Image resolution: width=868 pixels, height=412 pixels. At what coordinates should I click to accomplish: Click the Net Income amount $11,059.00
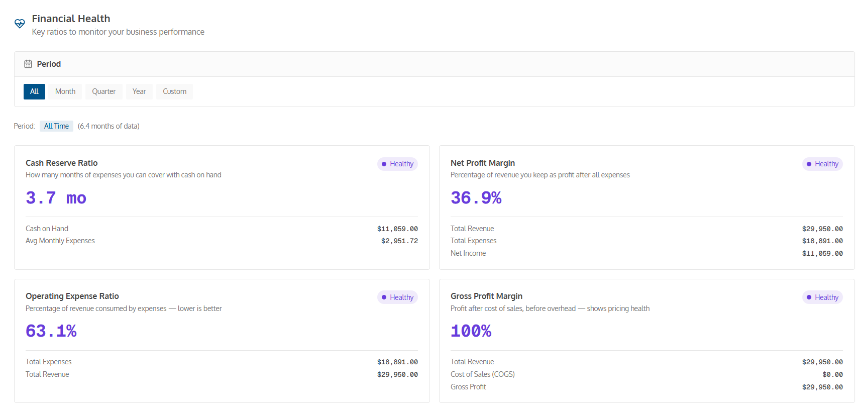click(822, 254)
